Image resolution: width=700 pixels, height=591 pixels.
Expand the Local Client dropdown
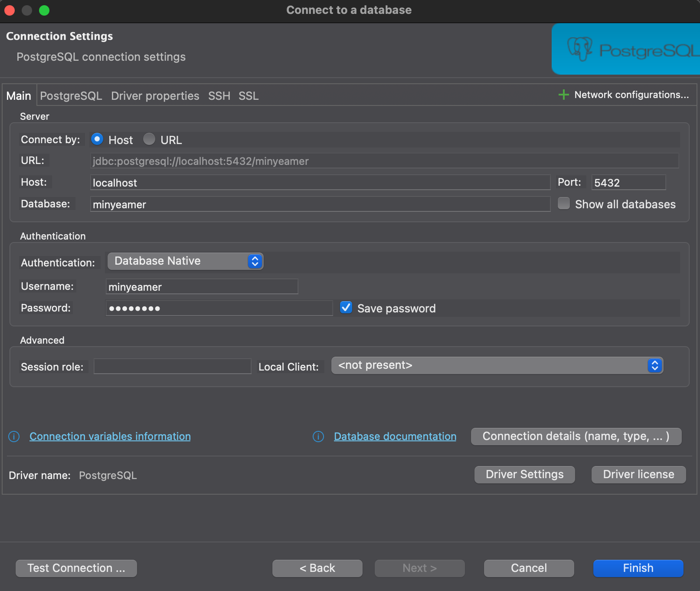(497, 365)
